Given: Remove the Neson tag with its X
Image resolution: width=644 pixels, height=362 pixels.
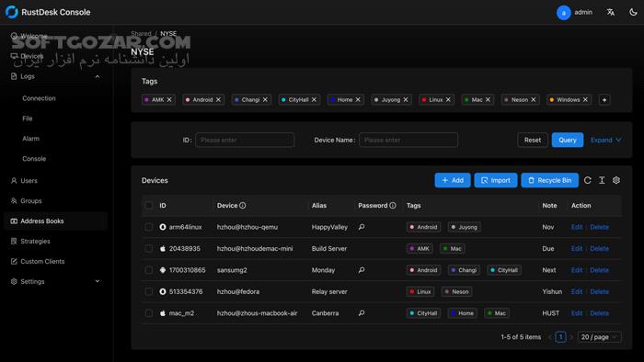Looking at the screenshot, I should coord(533,99).
